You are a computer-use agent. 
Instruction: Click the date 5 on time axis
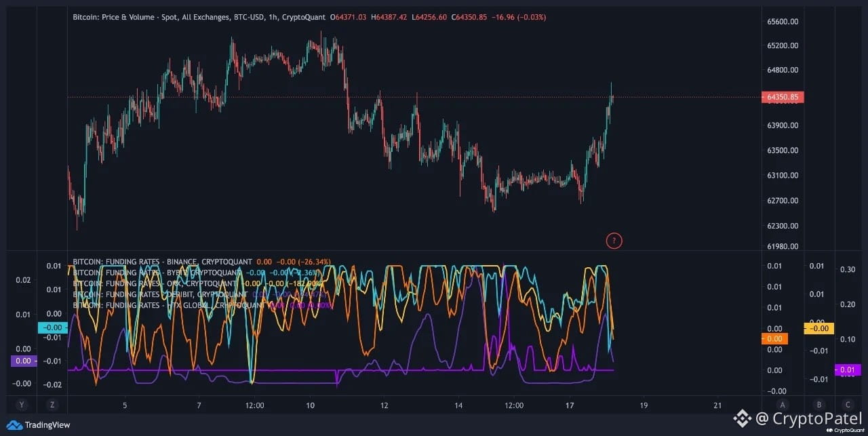(125, 405)
